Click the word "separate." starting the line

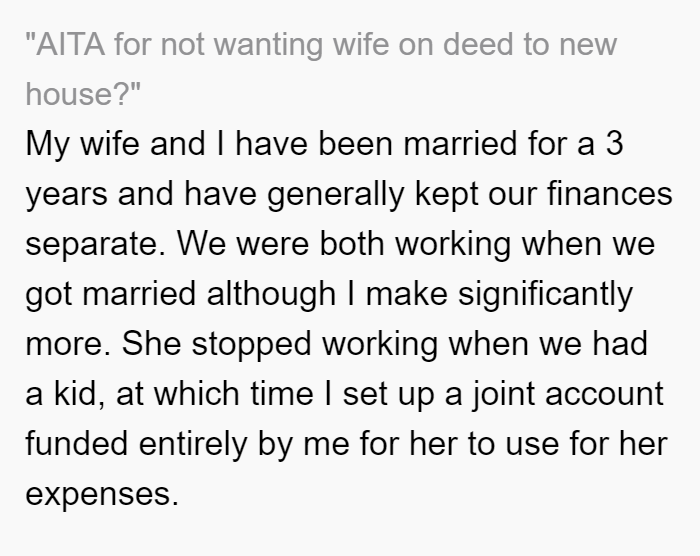[96, 245]
